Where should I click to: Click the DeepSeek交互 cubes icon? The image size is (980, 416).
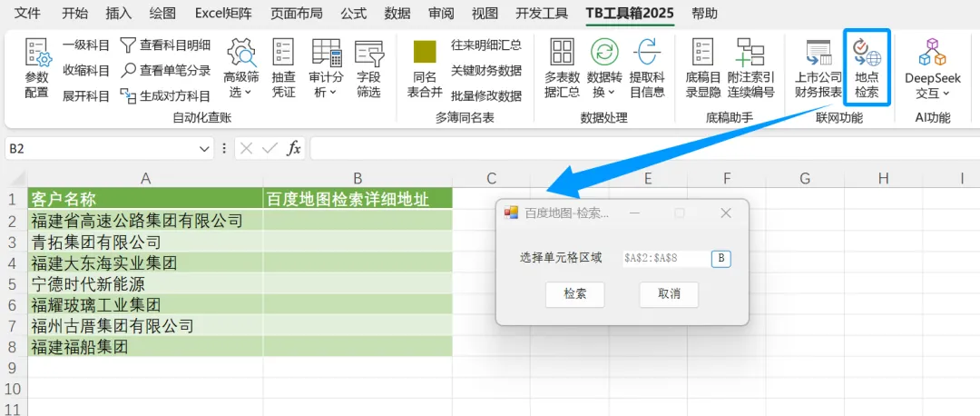pos(932,52)
